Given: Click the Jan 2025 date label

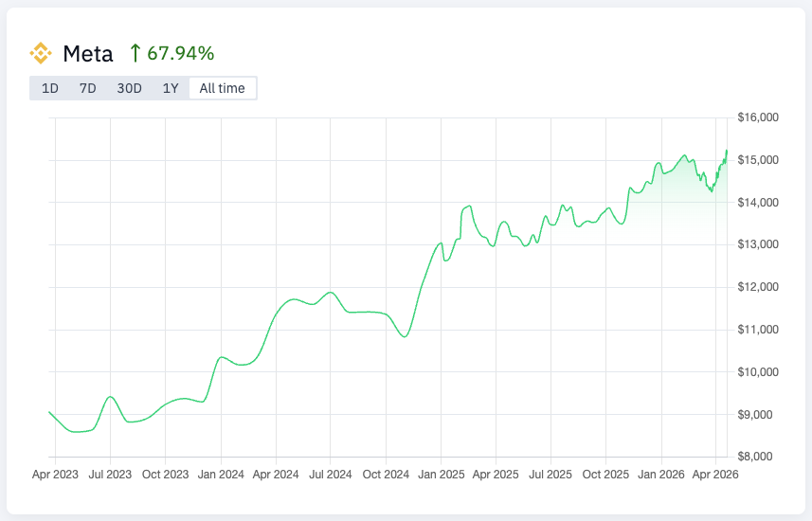Looking at the screenshot, I should pos(442,475).
